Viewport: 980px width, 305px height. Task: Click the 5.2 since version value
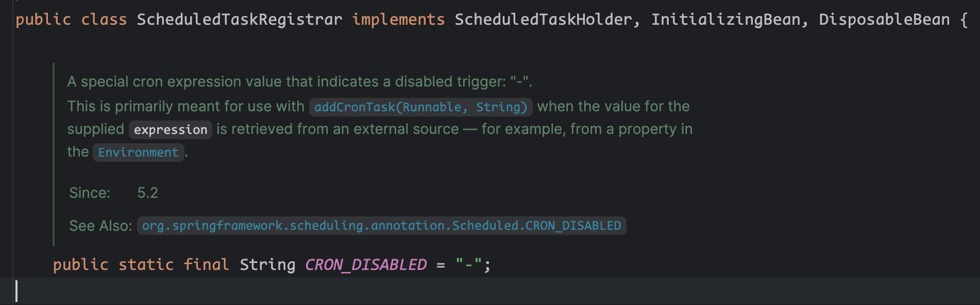click(148, 193)
